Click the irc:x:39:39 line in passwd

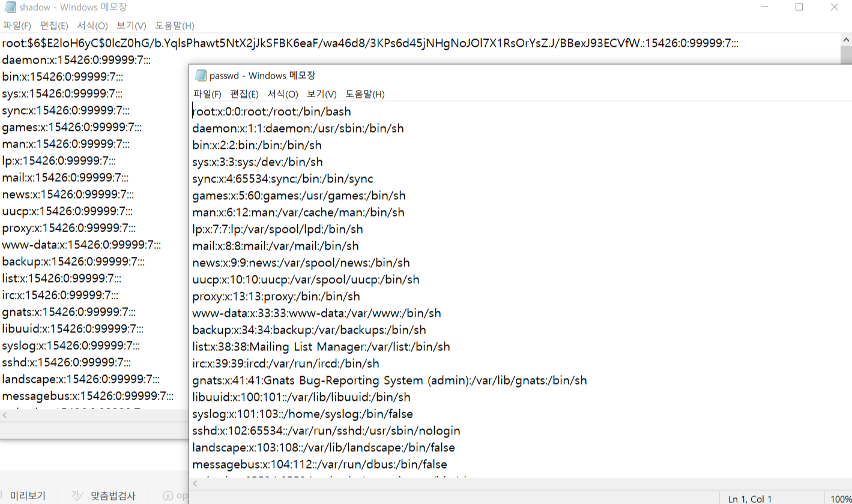tap(286, 364)
